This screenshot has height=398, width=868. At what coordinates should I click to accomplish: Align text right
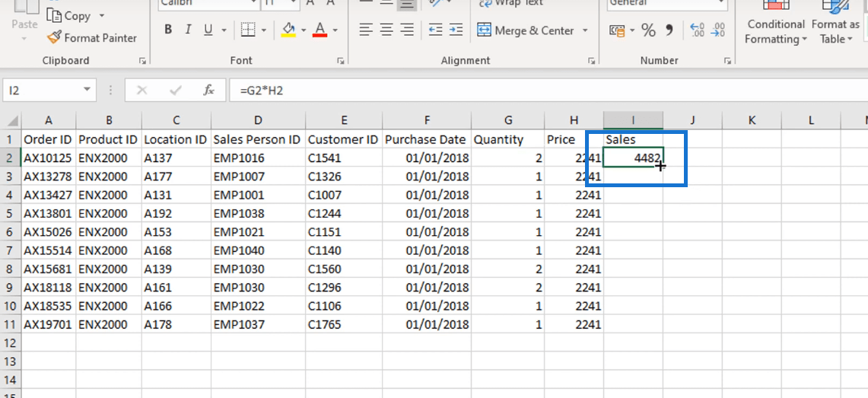click(x=407, y=30)
